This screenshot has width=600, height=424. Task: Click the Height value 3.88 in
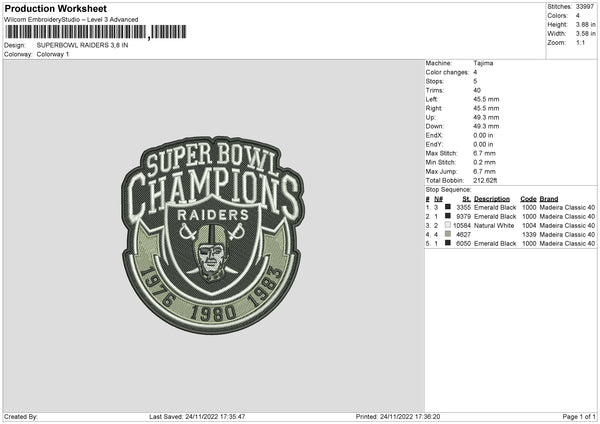click(x=585, y=24)
